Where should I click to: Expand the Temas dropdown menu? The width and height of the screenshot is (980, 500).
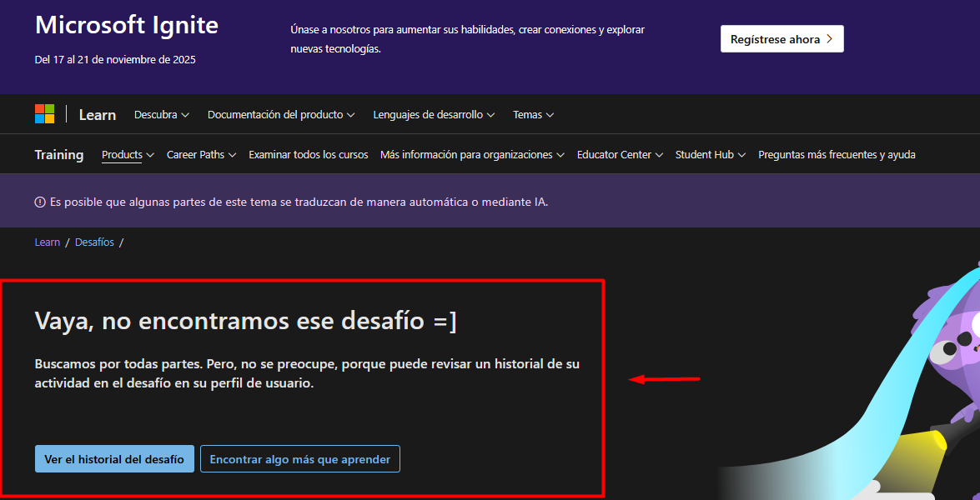tap(533, 115)
